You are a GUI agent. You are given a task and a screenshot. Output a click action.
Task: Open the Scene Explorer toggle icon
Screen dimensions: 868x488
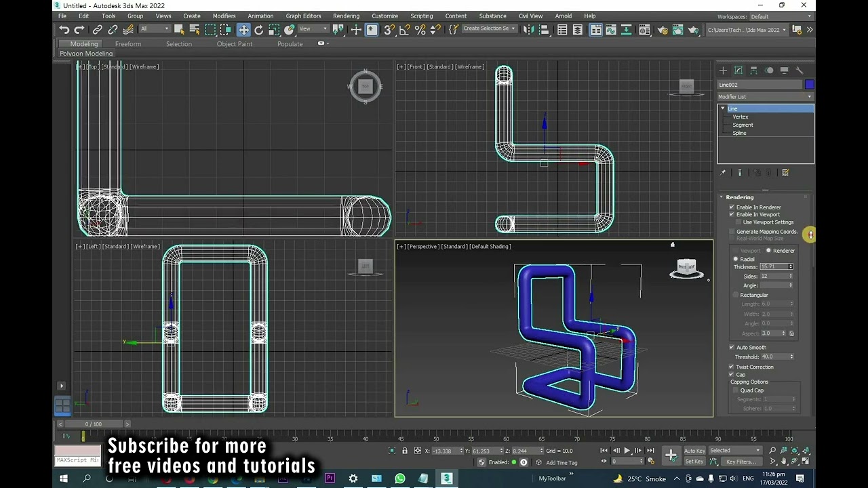click(x=562, y=30)
